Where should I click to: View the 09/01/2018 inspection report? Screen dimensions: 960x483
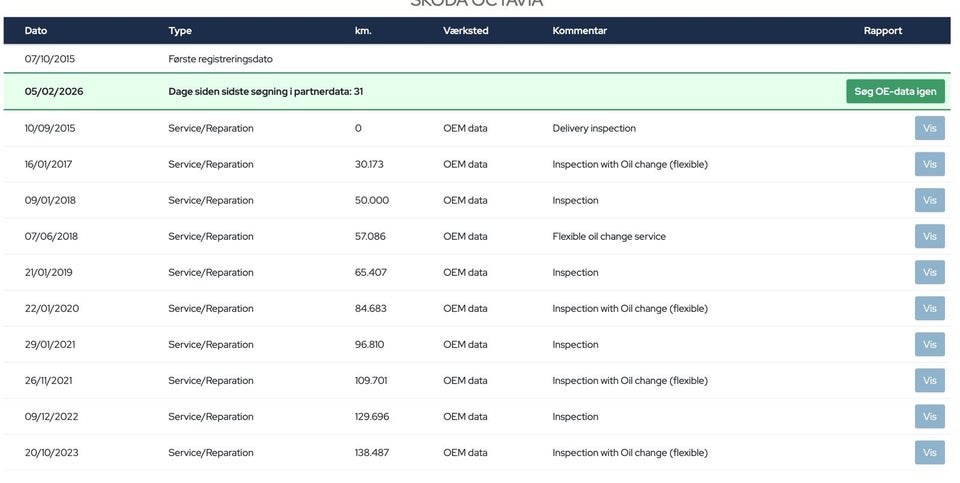[x=929, y=200]
